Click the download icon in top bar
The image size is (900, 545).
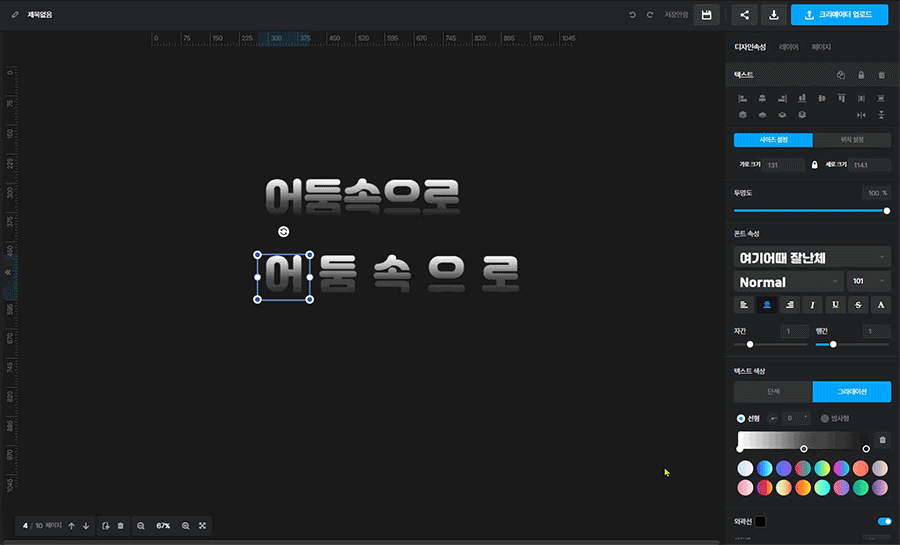click(773, 15)
